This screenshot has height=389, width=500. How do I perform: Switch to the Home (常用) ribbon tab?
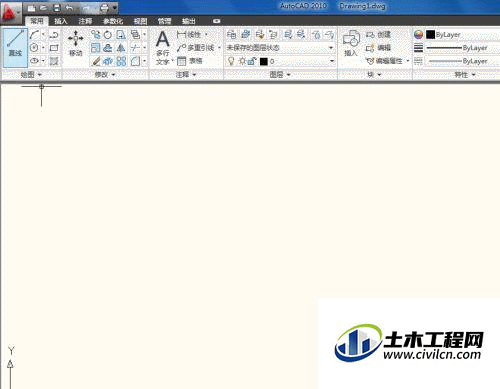pyautogui.click(x=37, y=21)
